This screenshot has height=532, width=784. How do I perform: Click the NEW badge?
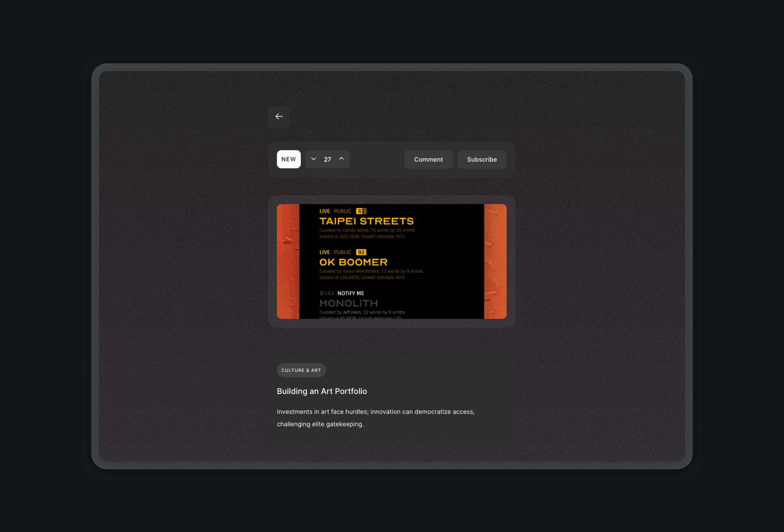pos(288,159)
